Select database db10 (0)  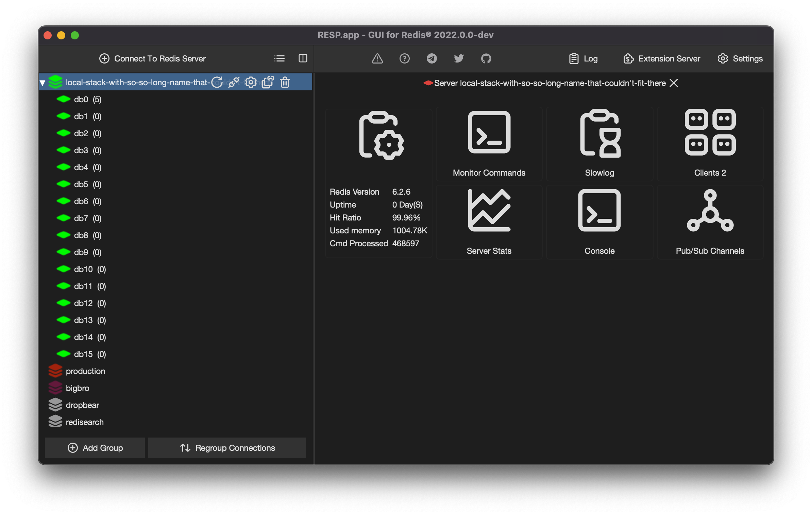tap(175, 269)
